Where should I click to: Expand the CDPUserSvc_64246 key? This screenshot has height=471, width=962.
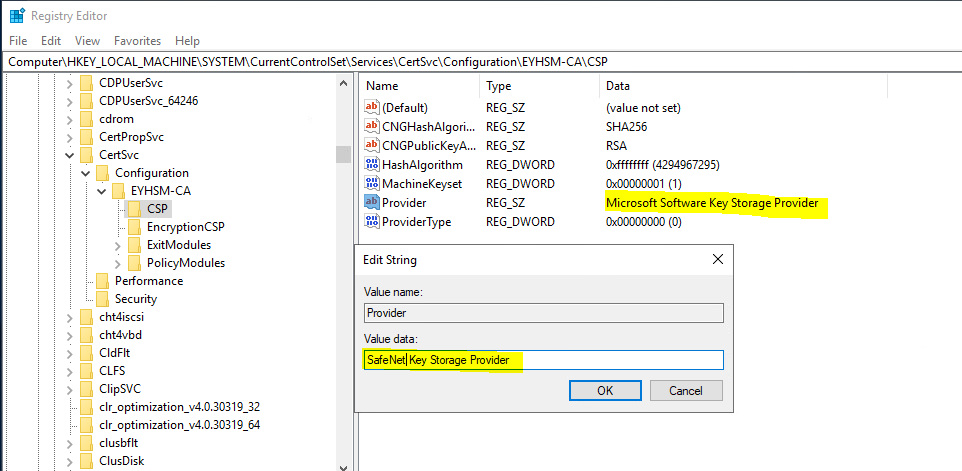coord(69,101)
